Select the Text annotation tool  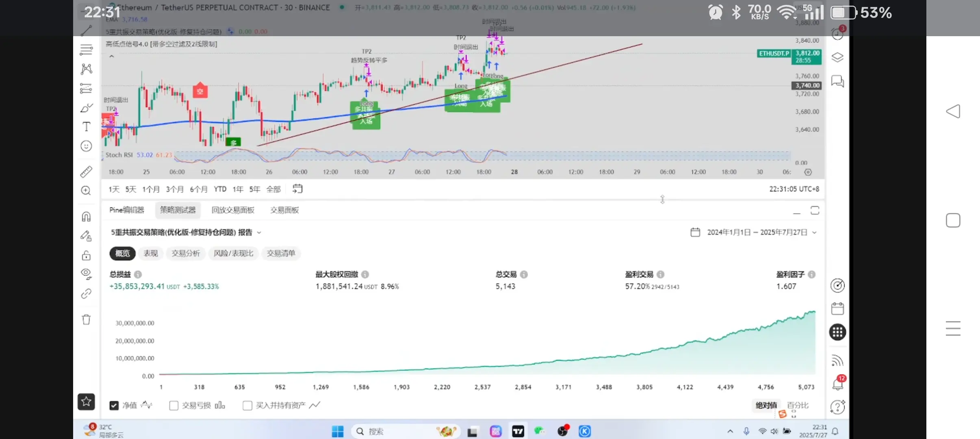[x=86, y=127]
